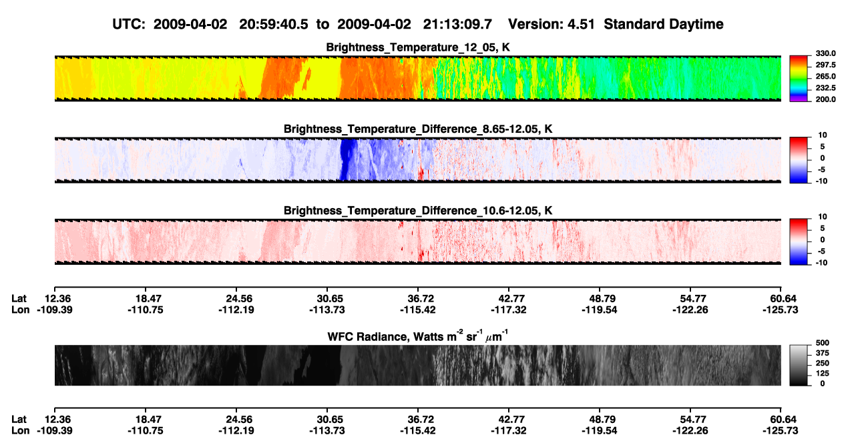Click latitude '48.79' on the axis above WFC Radiance
Screen dimensions: 868x445
(600, 298)
